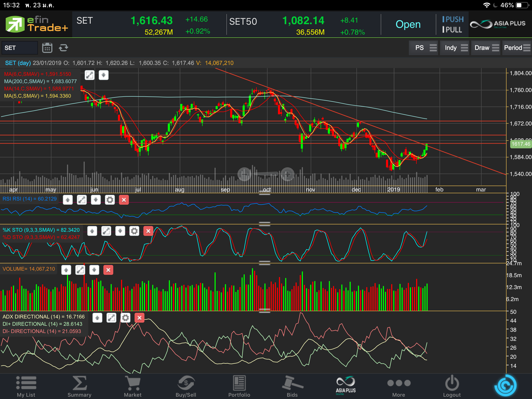This screenshot has width=532, height=399.
Task: Switch data mode to PULL
Action: coord(452,30)
